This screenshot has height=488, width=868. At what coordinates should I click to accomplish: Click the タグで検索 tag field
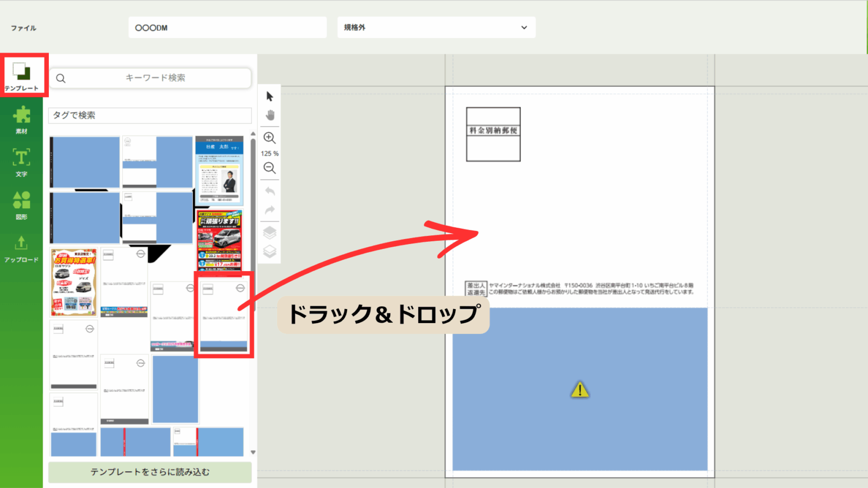pos(150,115)
